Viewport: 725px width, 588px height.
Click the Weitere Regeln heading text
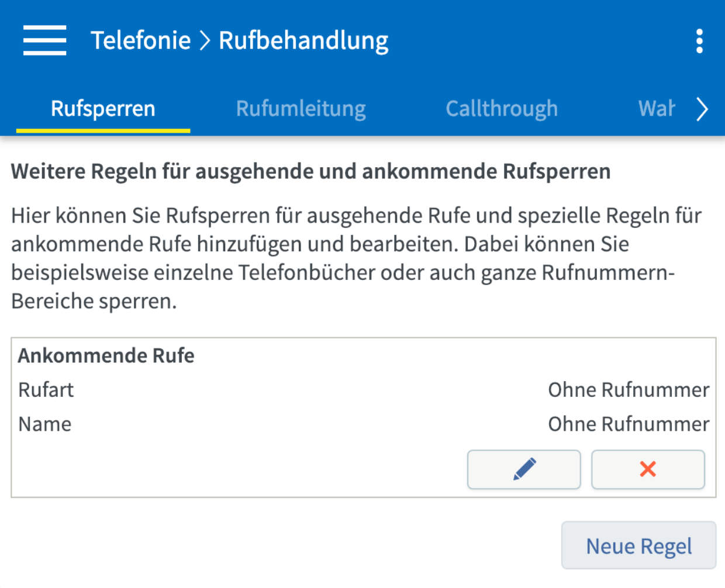[311, 171]
